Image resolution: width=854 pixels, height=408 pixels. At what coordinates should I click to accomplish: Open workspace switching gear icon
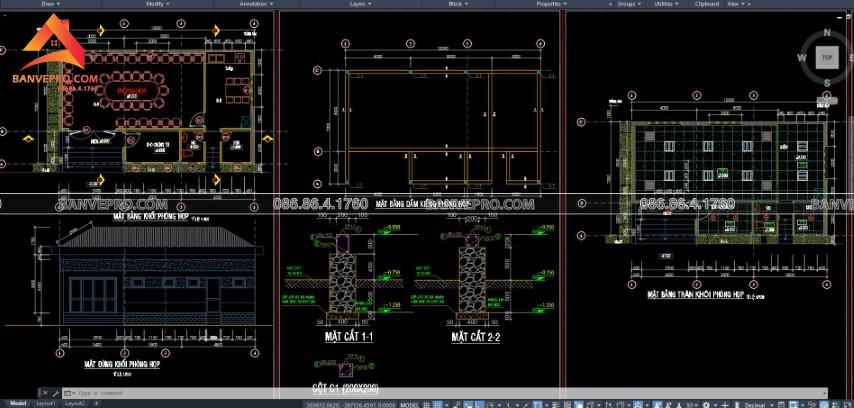706,405
